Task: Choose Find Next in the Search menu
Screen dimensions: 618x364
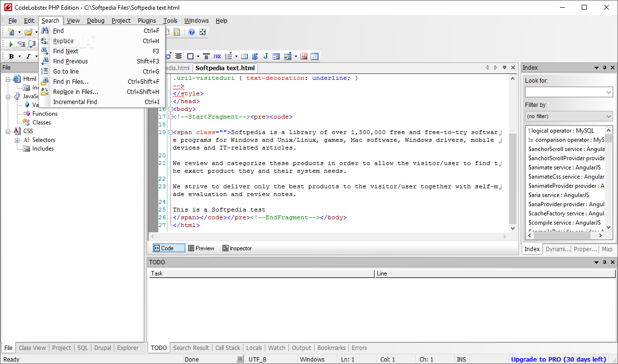Action: tap(102, 51)
